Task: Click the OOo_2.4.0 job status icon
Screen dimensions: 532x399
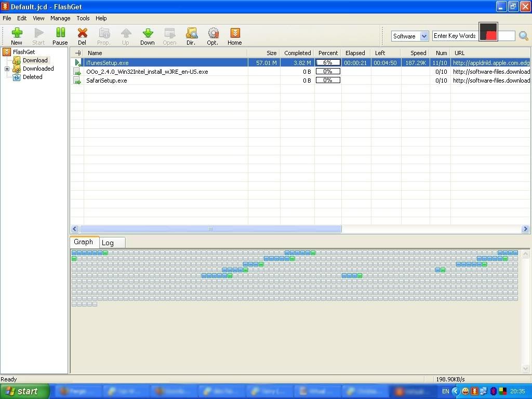Action: point(77,72)
